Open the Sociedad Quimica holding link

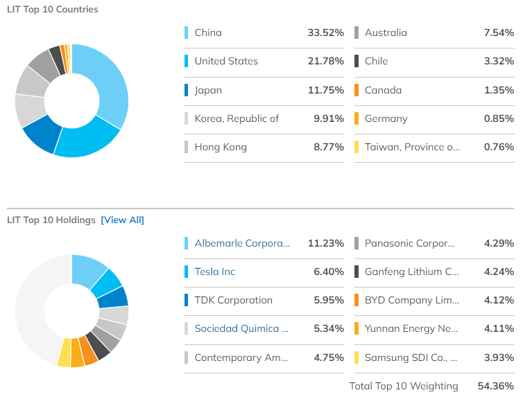tap(242, 328)
